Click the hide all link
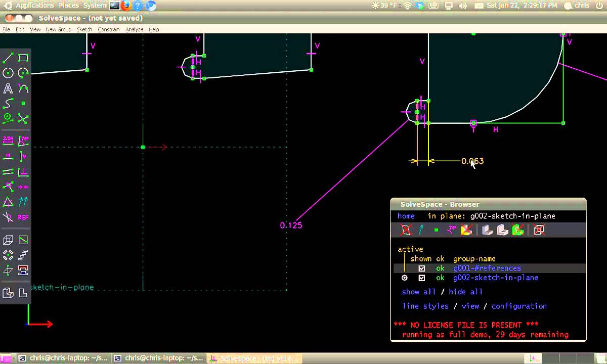The height and width of the screenshot is (364, 607). 466,292
